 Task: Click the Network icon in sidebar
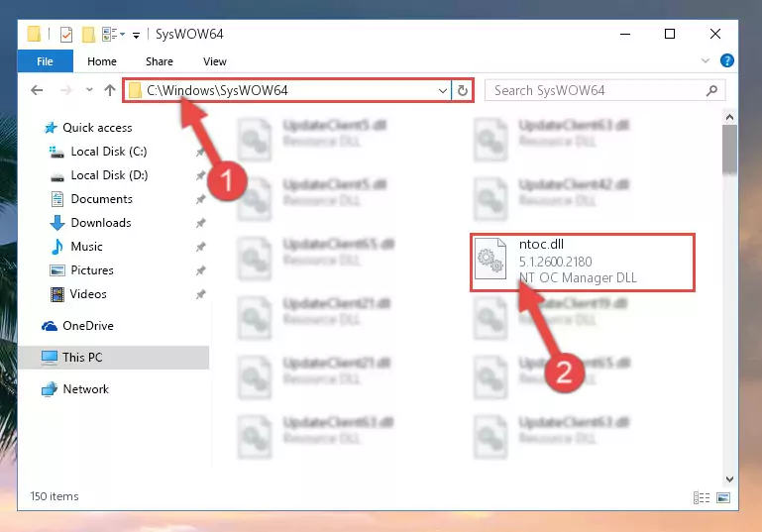point(50,389)
